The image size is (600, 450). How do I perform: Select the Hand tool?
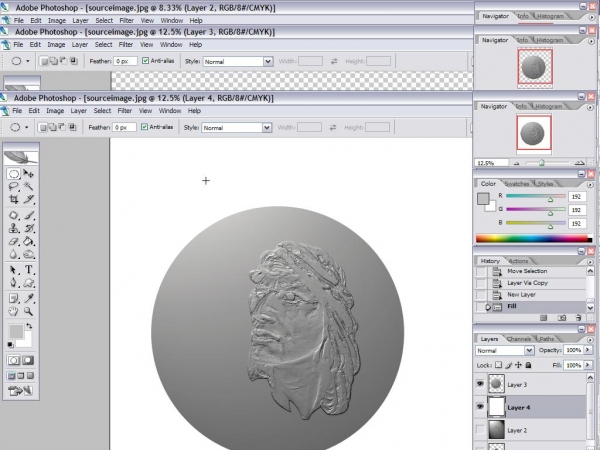tap(14, 311)
